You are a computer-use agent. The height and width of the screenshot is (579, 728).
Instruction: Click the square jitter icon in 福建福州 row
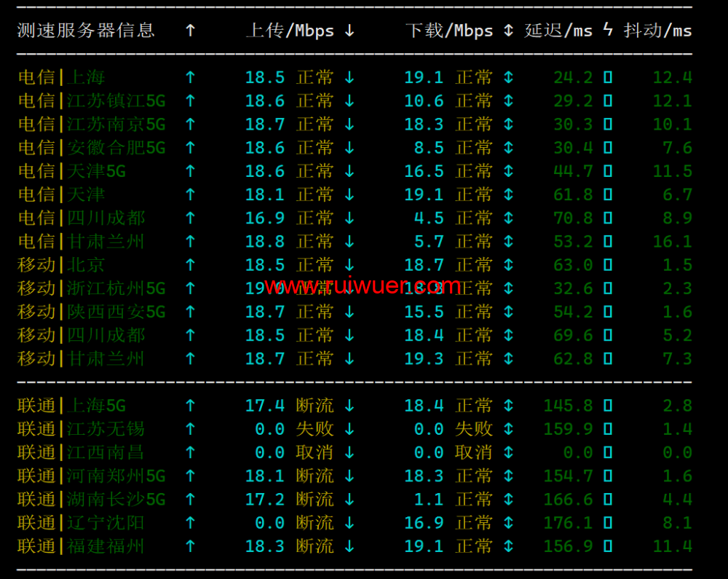(608, 546)
